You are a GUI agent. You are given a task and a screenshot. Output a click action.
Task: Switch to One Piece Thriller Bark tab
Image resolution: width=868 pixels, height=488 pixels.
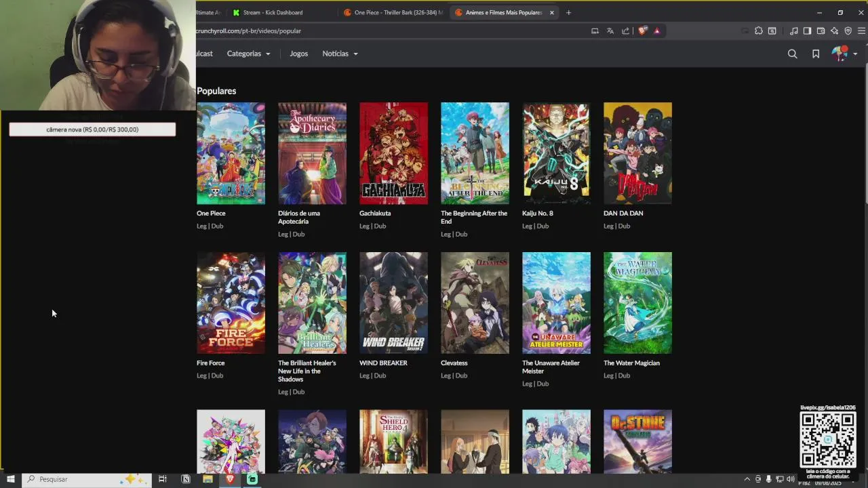coord(393,12)
